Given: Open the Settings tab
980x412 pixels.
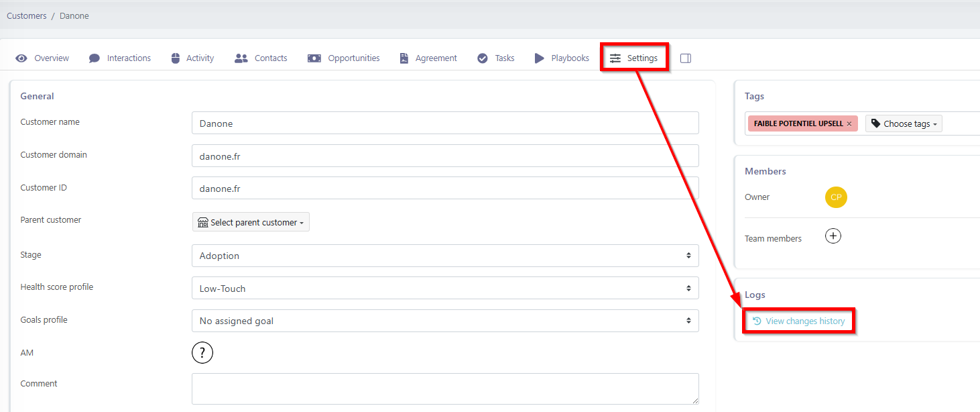Looking at the screenshot, I should coord(634,58).
